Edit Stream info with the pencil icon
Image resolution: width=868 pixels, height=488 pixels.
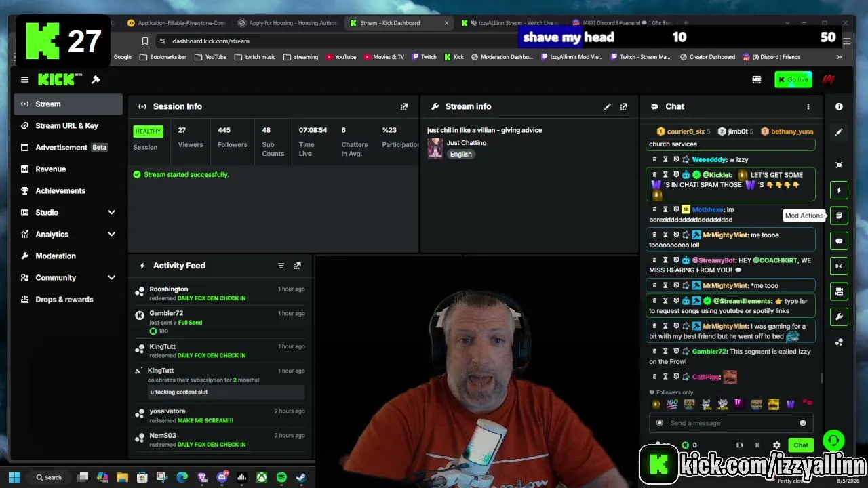[608, 106]
